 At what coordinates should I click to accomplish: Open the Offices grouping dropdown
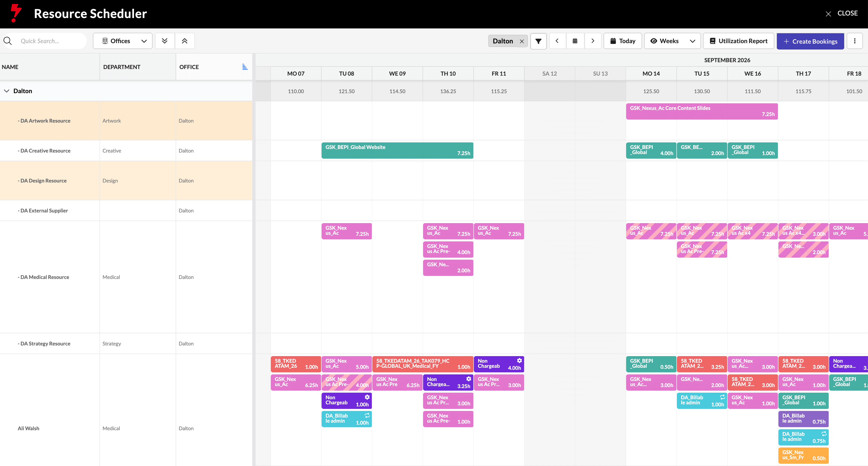(123, 41)
